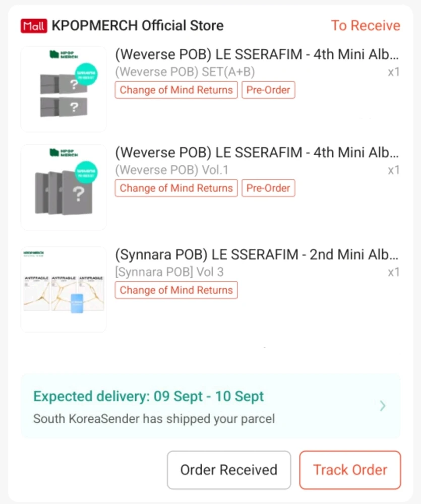Screen dimensions: 421x504
Task: Click the Track Order button
Action: [350, 470]
